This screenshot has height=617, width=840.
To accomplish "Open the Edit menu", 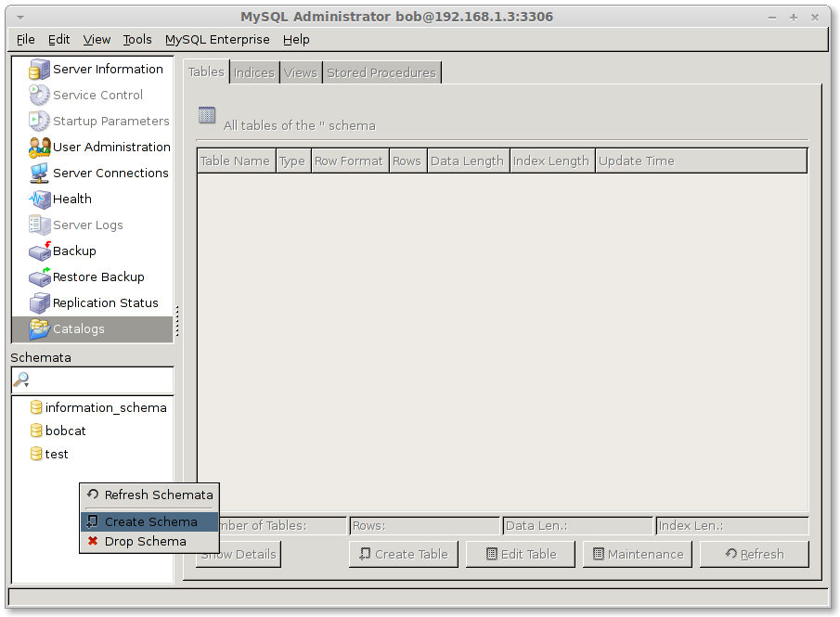I will tap(58, 40).
